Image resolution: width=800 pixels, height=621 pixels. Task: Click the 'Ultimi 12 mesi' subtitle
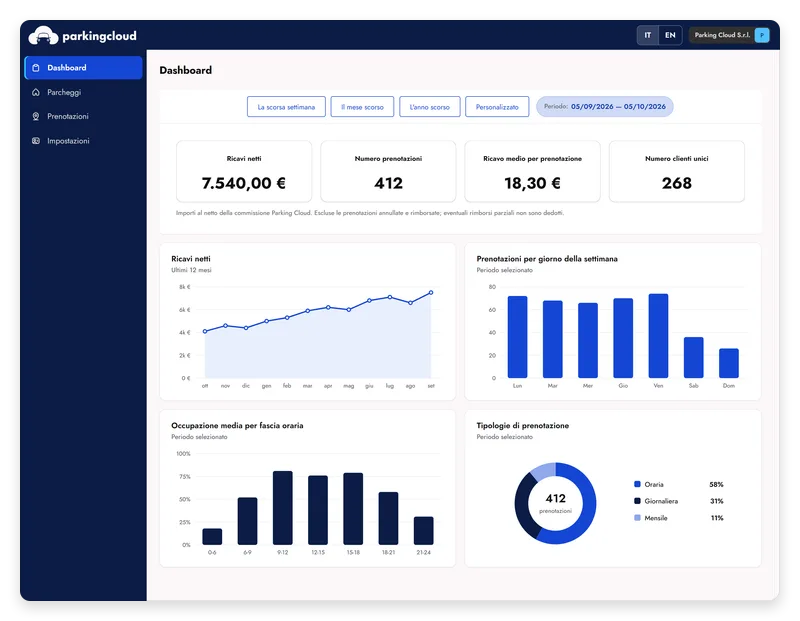point(191,270)
